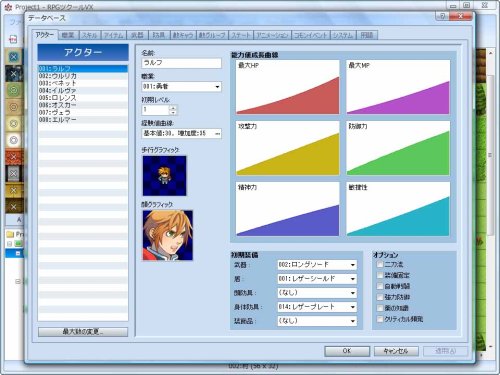The width and height of the screenshot is (500, 375).
Task: Open the 精神力 blue growth curve chart
Action: coord(288,209)
